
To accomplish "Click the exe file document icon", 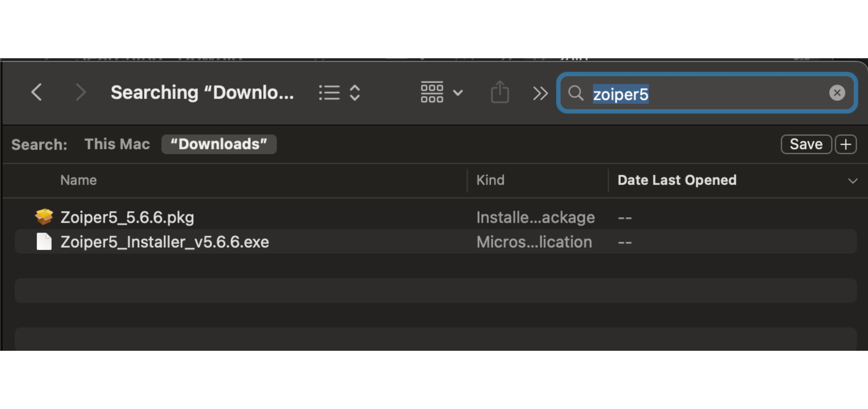I will (x=44, y=241).
